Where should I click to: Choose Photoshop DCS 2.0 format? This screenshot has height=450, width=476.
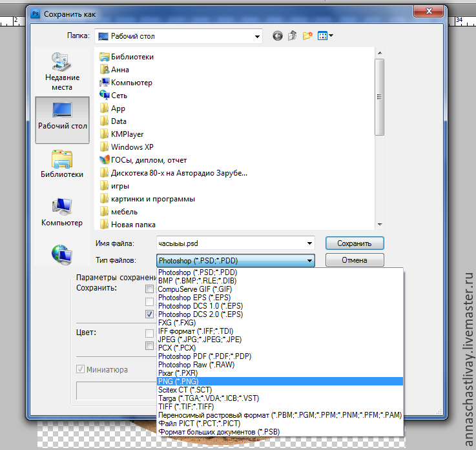click(280, 314)
